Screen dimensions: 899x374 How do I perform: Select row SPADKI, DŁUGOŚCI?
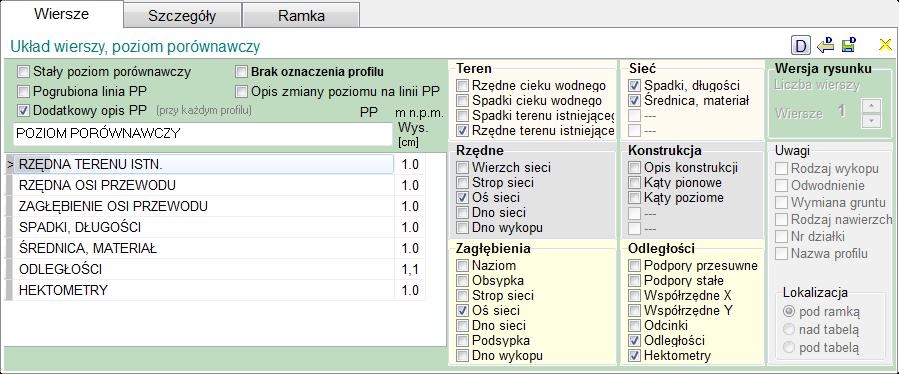[x=204, y=228]
